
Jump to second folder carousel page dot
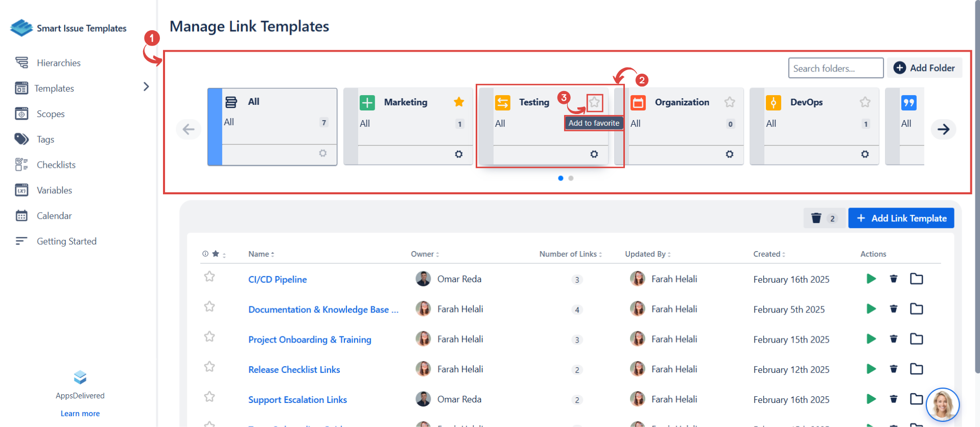[x=571, y=178]
